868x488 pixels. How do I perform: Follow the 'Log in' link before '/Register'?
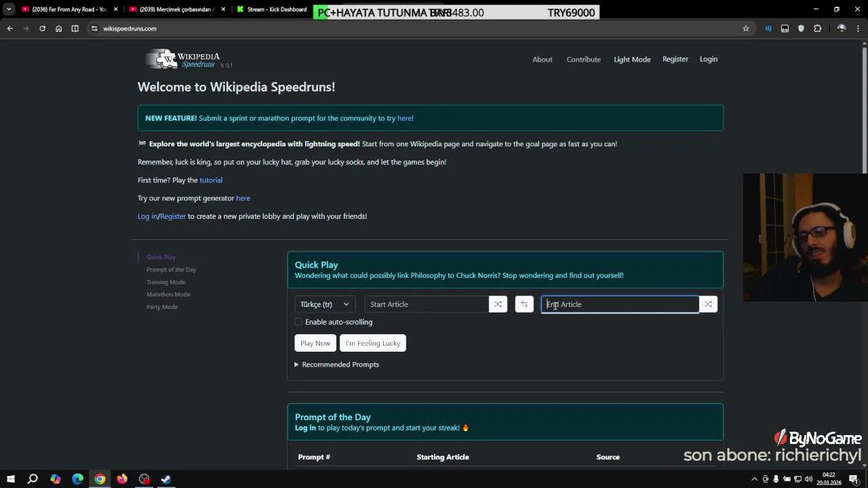(x=147, y=216)
